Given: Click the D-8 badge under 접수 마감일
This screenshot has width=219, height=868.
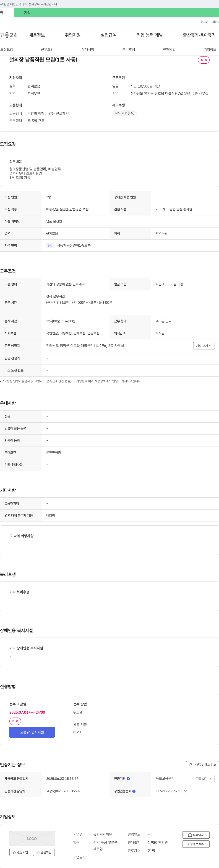Looking at the screenshot, I should 15,721.
